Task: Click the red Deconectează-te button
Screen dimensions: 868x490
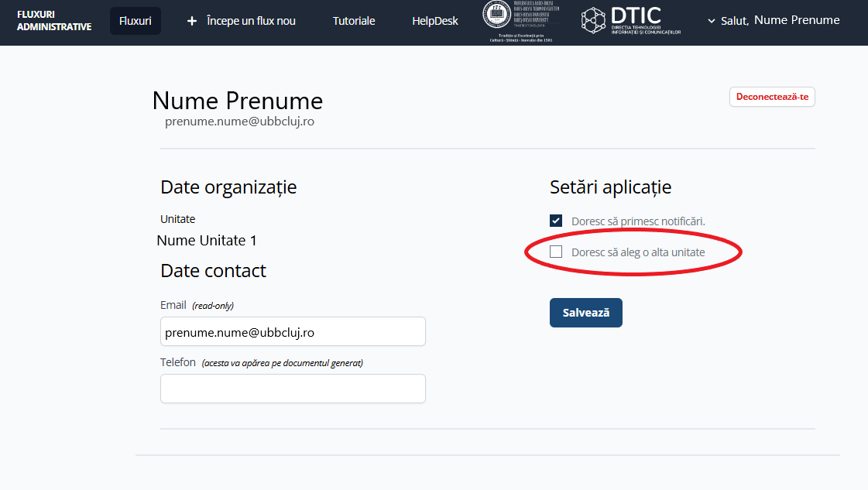Action: click(x=771, y=97)
